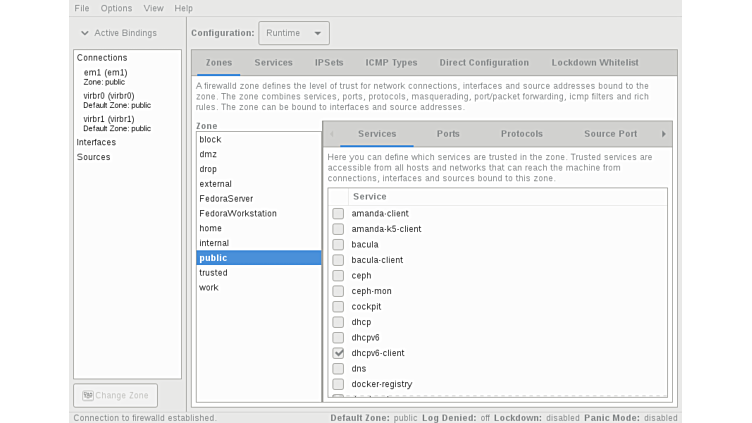Click the Change Zone button
This screenshot has width=752, height=423.
coord(115,395)
